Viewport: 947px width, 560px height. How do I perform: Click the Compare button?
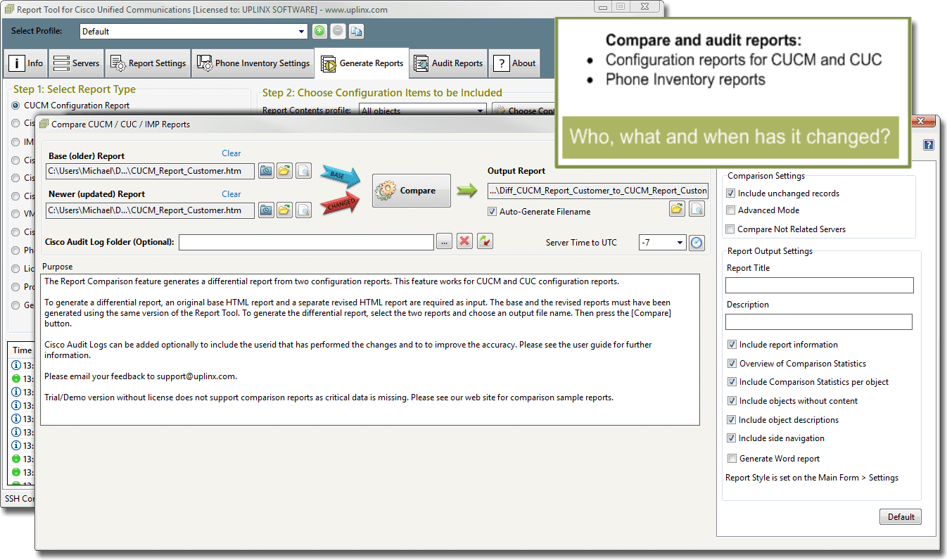point(412,191)
